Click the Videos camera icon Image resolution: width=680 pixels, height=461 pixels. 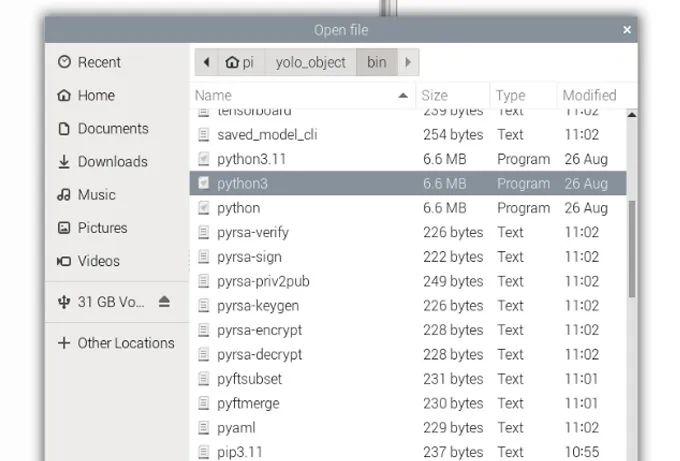click(64, 261)
